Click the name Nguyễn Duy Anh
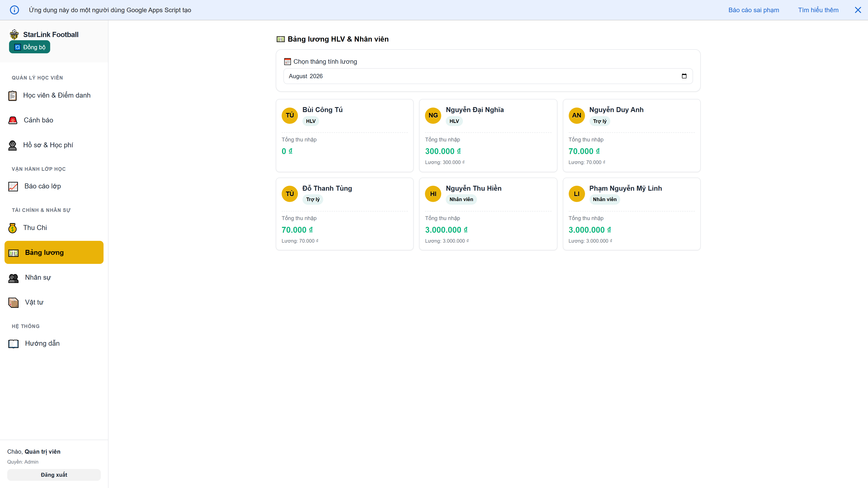Viewport: 868px width, 488px height. [616, 110]
